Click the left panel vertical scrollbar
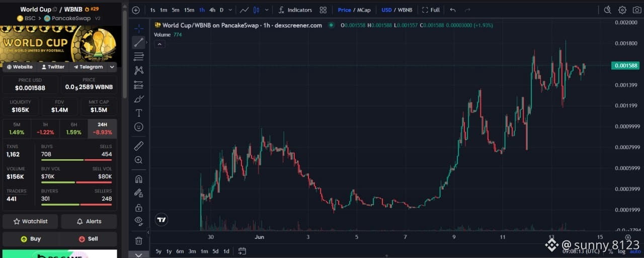Viewport: 644px width, 258px height. [124, 54]
